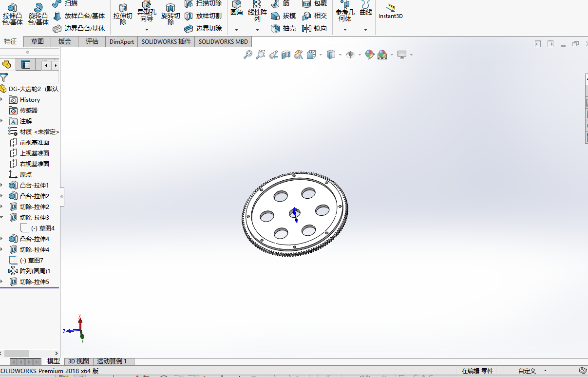
Task: Select the 旋转凸台/基体 revolve boss tool
Action: point(38,14)
